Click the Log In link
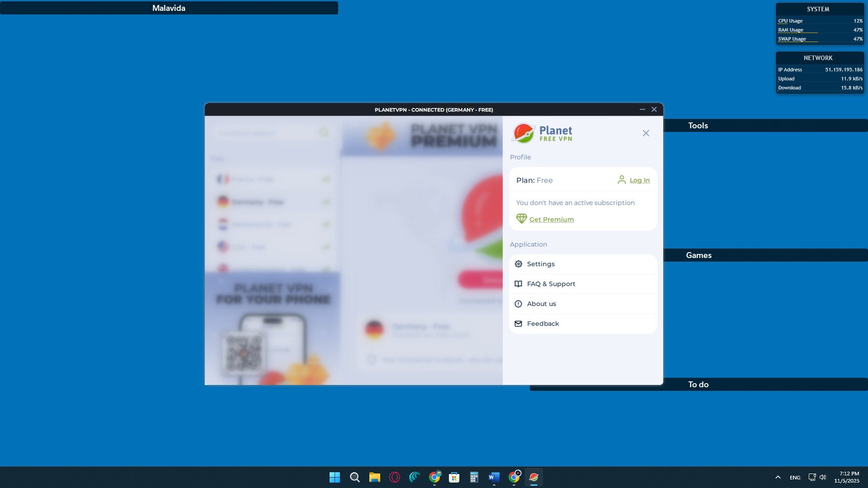Image resolution: width=868 pixels, height=488 pixels. click(x=639, y=180)
